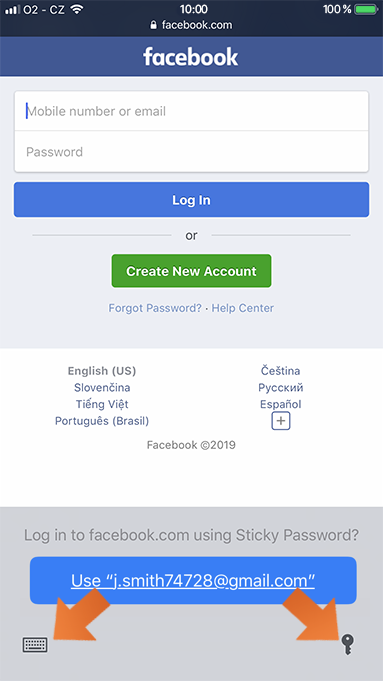Viewport: 383px width, 681px height.
Task: Click the blue Log In button
Action: (192, 200)
